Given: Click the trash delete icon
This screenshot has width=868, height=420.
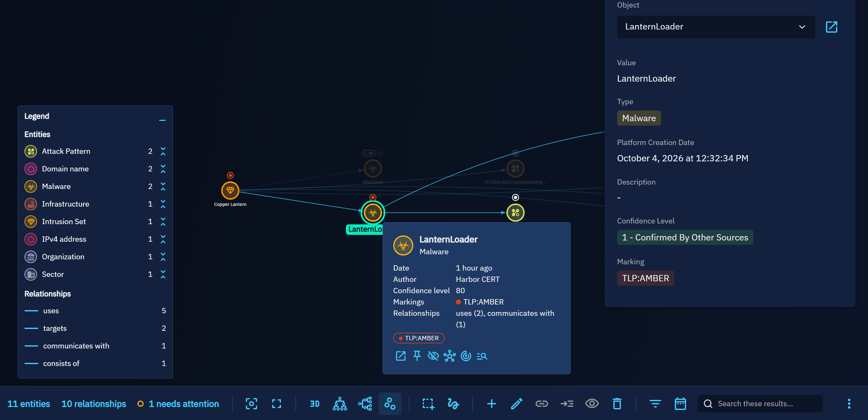Looking at the screenshot, I should [617, 403].
